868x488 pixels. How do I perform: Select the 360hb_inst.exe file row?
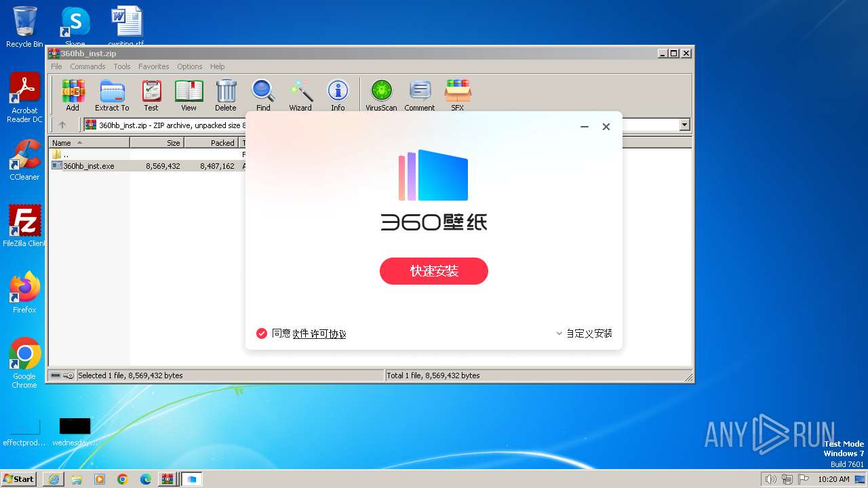pyautogui.click(x=146, y=166)
